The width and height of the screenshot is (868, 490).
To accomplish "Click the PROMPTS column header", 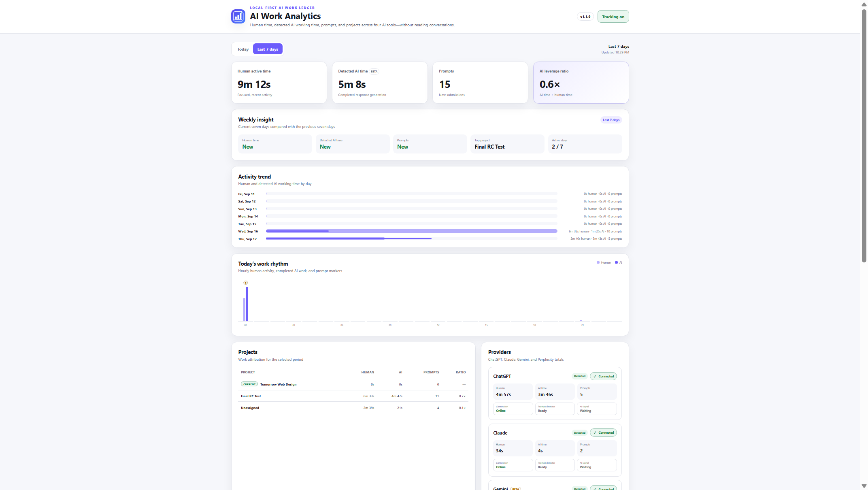I will point(431,372).
